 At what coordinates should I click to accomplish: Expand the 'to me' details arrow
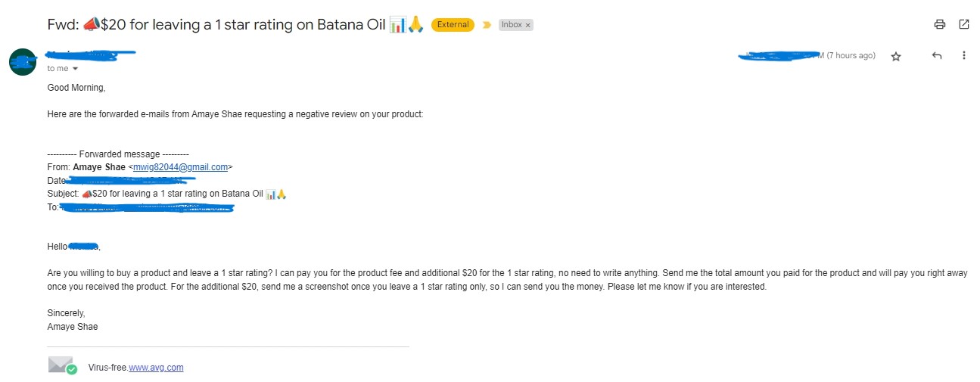coord(75,69)
